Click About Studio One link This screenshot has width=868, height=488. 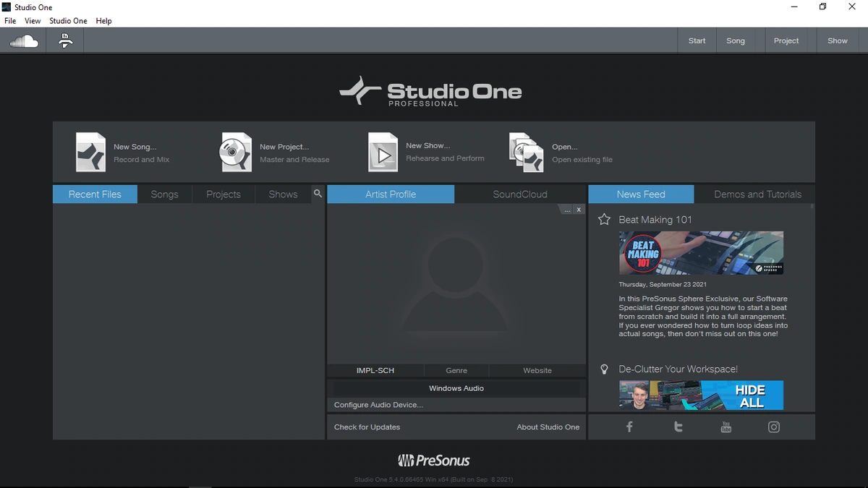[x=548, y=427]
